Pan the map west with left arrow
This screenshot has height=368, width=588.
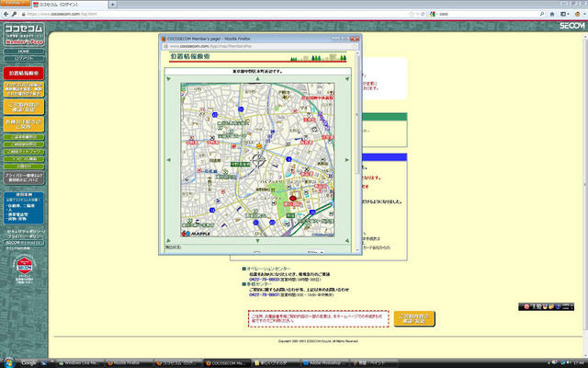click(168, 159)
